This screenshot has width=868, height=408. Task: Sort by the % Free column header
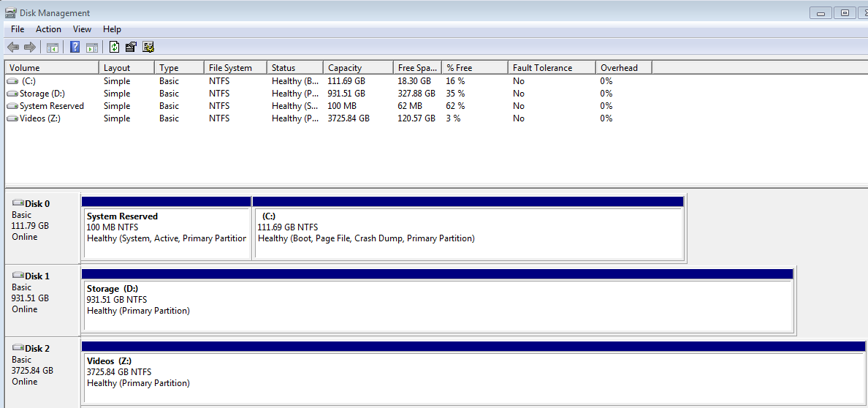click(475, 67)
